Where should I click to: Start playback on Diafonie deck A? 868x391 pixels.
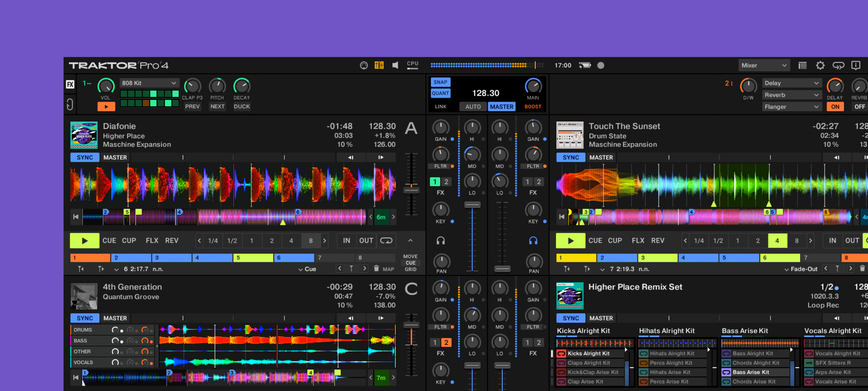pos(85,241)
